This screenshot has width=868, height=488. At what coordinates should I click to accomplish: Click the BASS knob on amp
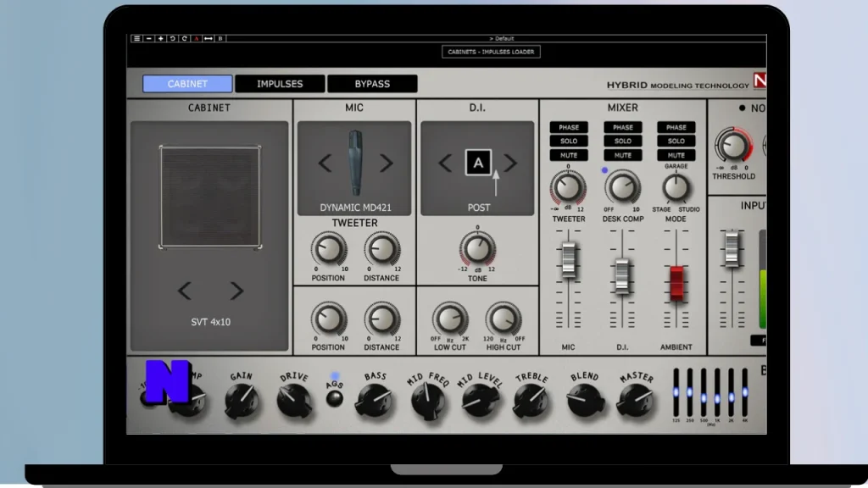(x=375, y=401)
